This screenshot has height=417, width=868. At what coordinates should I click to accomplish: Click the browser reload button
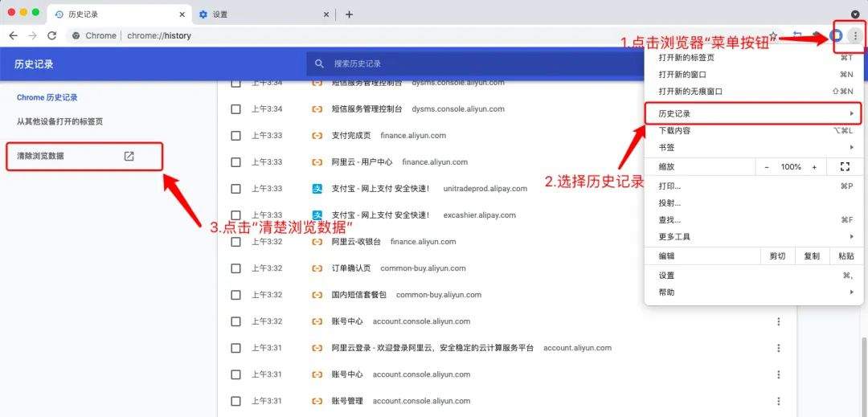(x=52, y=35)
